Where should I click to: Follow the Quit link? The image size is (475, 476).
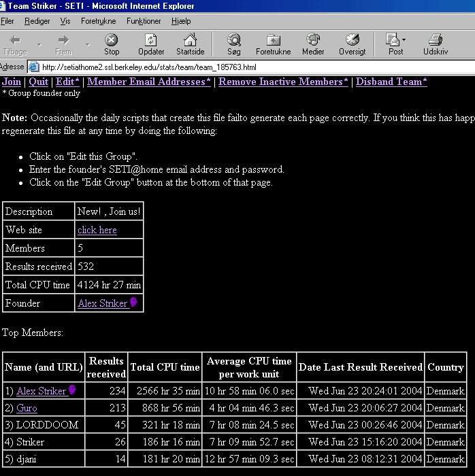[38, 82]
